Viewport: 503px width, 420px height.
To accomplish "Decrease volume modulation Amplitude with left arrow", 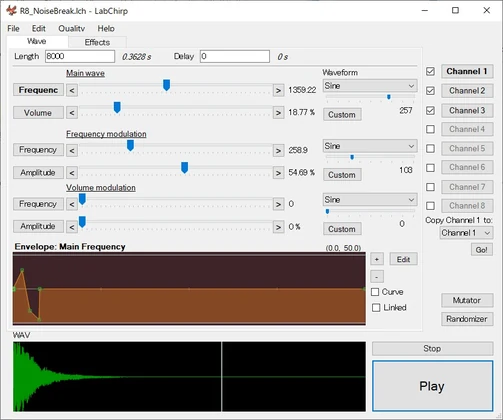I will click(72, 227).
